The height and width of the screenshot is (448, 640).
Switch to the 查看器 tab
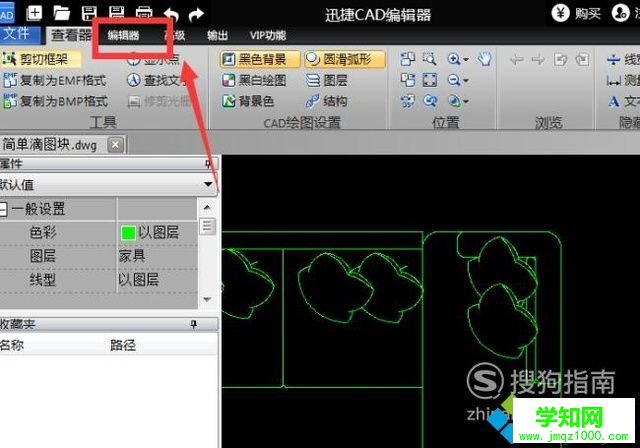[x=70, y=35]
